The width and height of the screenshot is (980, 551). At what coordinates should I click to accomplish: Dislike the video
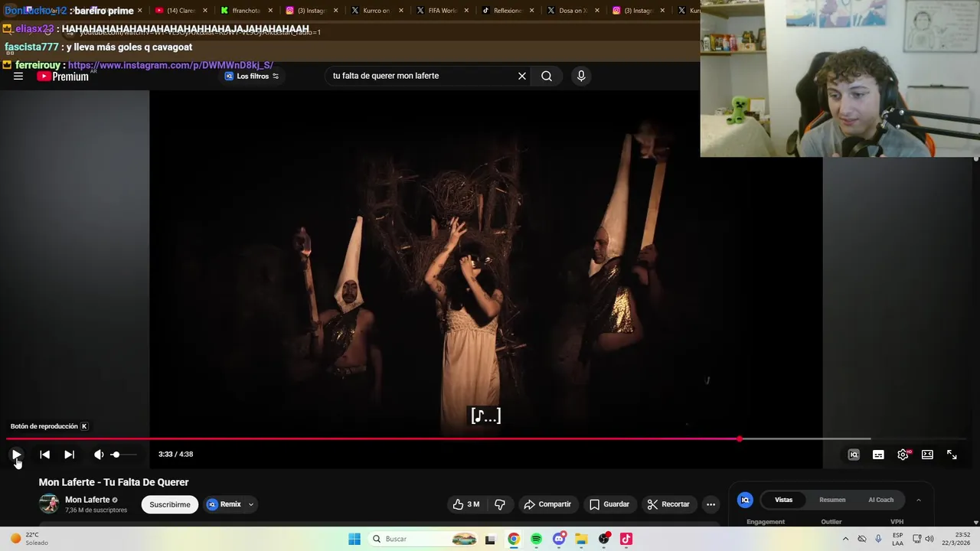coord(500,504)
